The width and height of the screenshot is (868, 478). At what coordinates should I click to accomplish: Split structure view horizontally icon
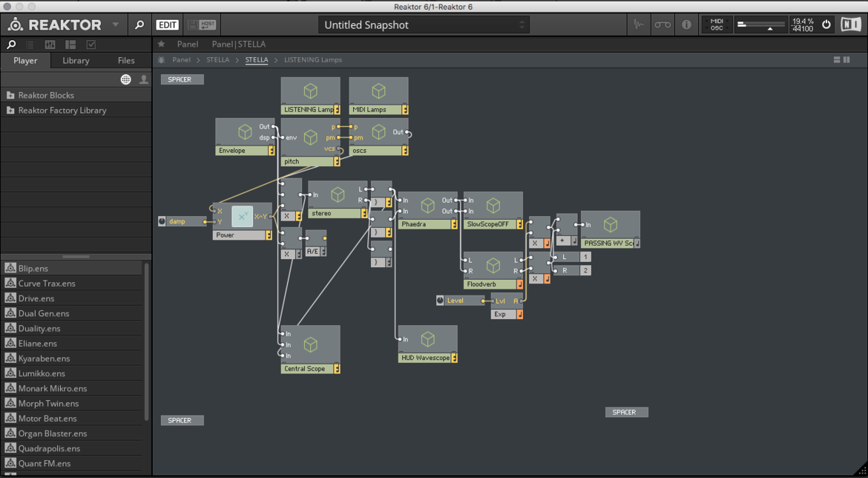(837, 60)
